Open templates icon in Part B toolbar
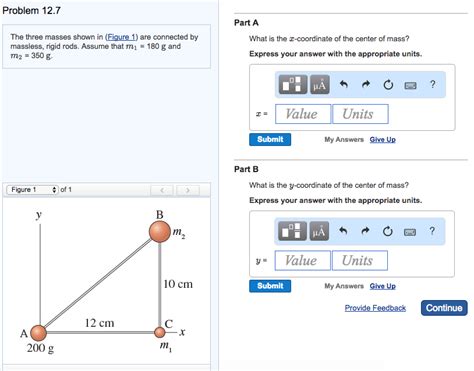The width and height of the screenshot is (474, 371). 292,231
